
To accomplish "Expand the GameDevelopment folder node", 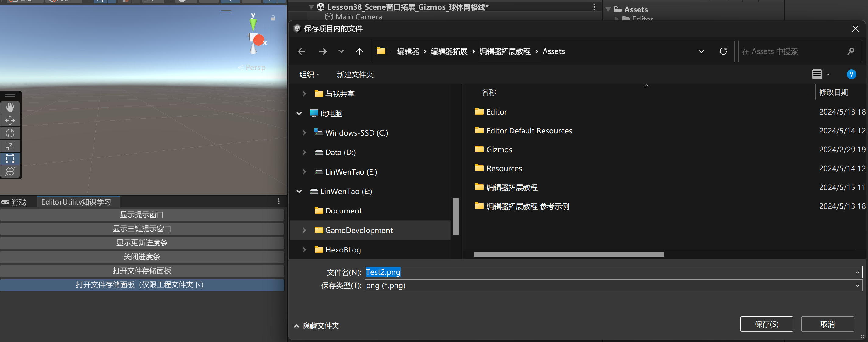I will [304, 230].
